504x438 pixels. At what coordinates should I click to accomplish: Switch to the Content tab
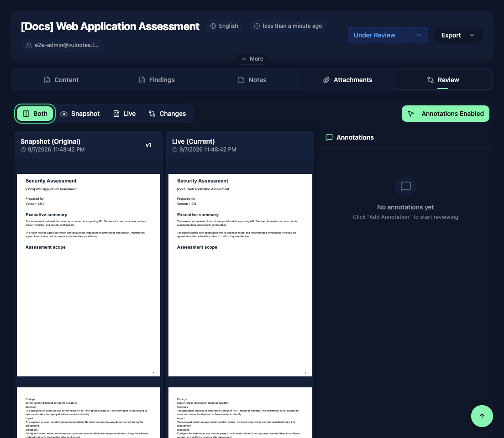click(61, 80)
